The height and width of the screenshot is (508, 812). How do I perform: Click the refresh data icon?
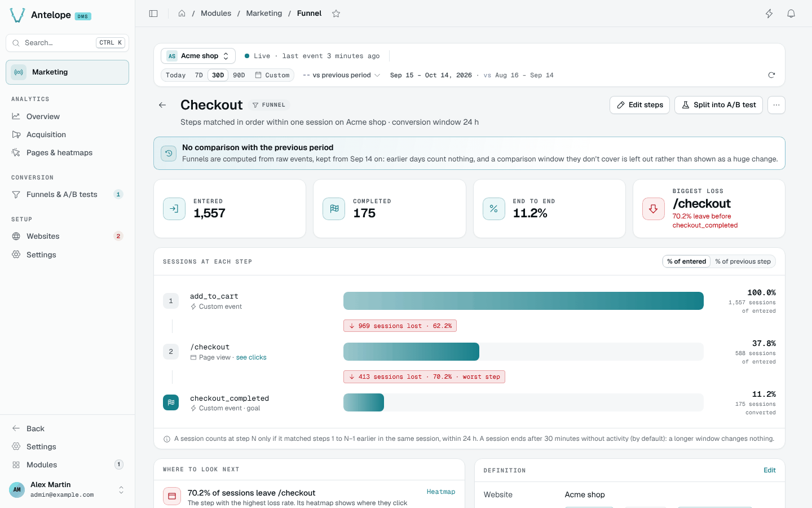(x=771, y=75)
